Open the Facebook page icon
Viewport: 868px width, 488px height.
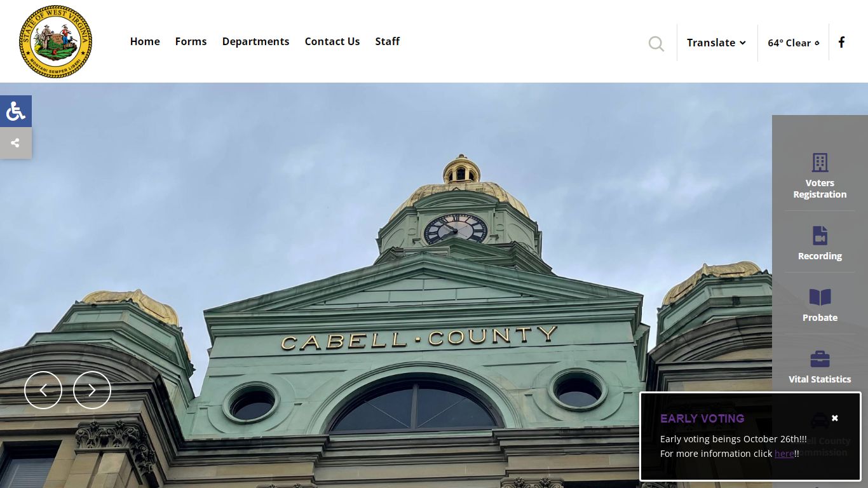coord(841,42)
